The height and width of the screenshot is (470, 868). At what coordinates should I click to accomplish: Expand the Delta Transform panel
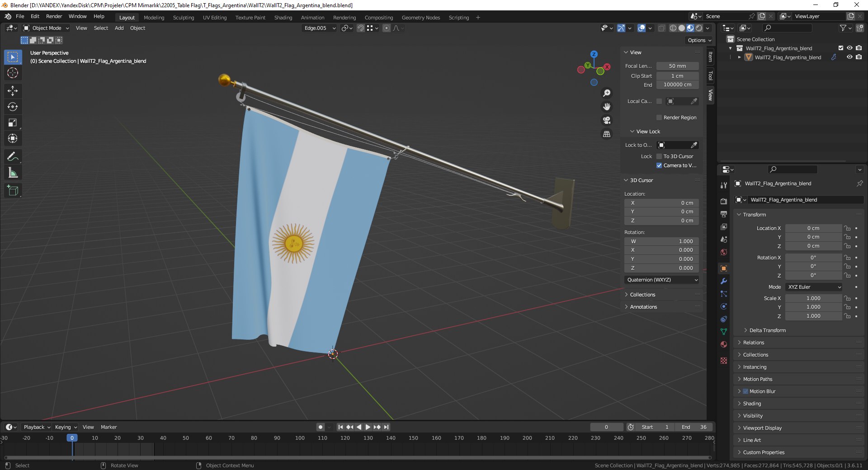pyautogui.click(x=767, y=330)
